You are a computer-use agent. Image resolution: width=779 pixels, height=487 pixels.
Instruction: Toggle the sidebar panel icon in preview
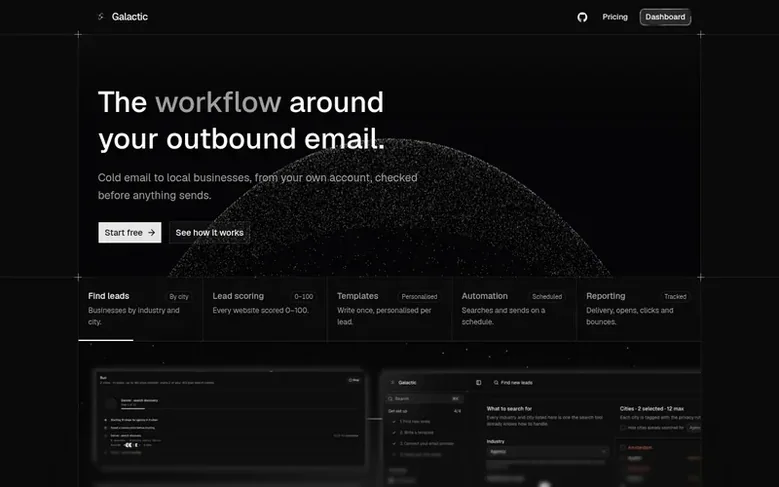[x=478, y=383]
